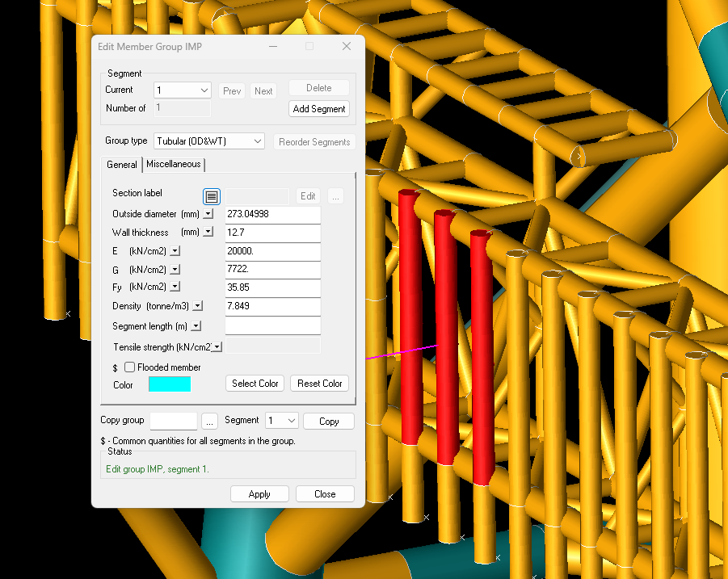Open Density unit dropdown arrow
This screenshot has width=728, height=579.
[x=198, y=306]
